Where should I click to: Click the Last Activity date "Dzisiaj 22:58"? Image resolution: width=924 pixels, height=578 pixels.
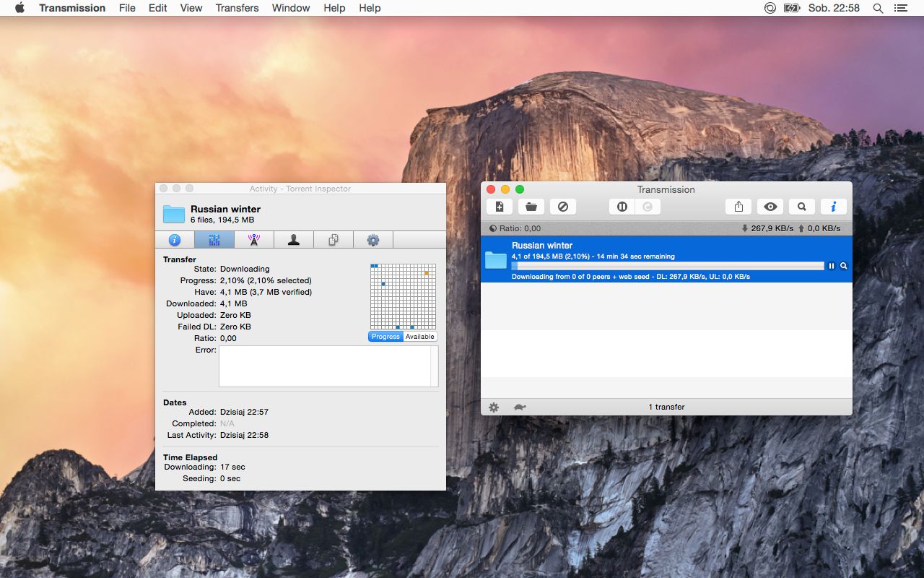tap(244, 435)
